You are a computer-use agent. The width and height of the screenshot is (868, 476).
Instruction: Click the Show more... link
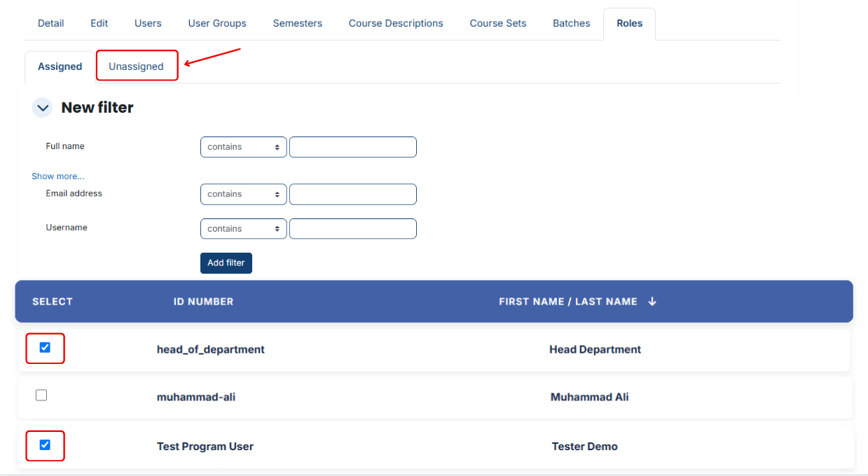coord(58,176)
